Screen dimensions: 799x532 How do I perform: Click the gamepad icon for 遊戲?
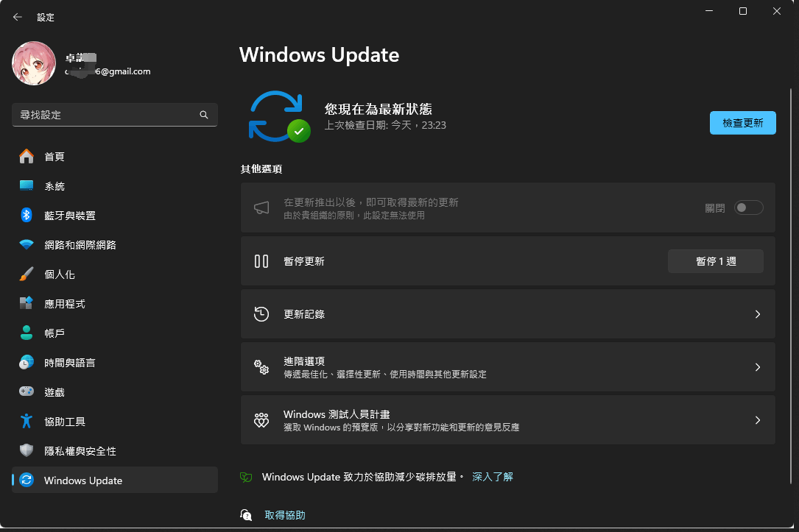coord(27,391)
